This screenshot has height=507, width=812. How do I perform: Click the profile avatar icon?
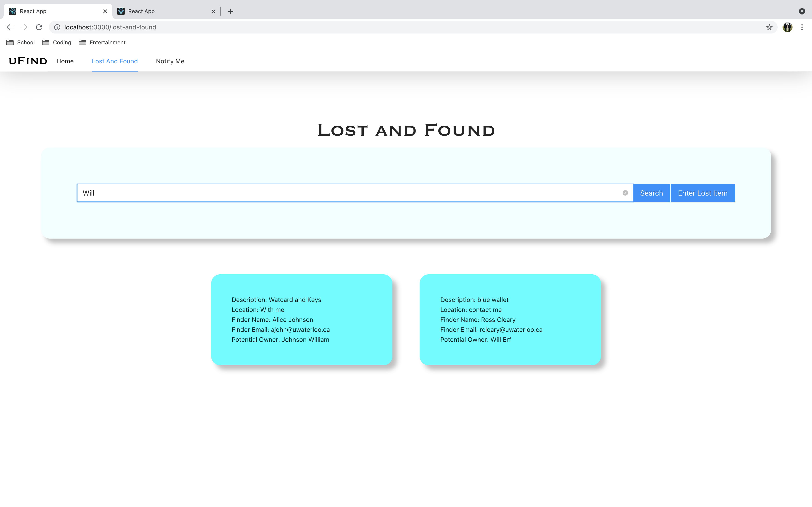[787, 27]
